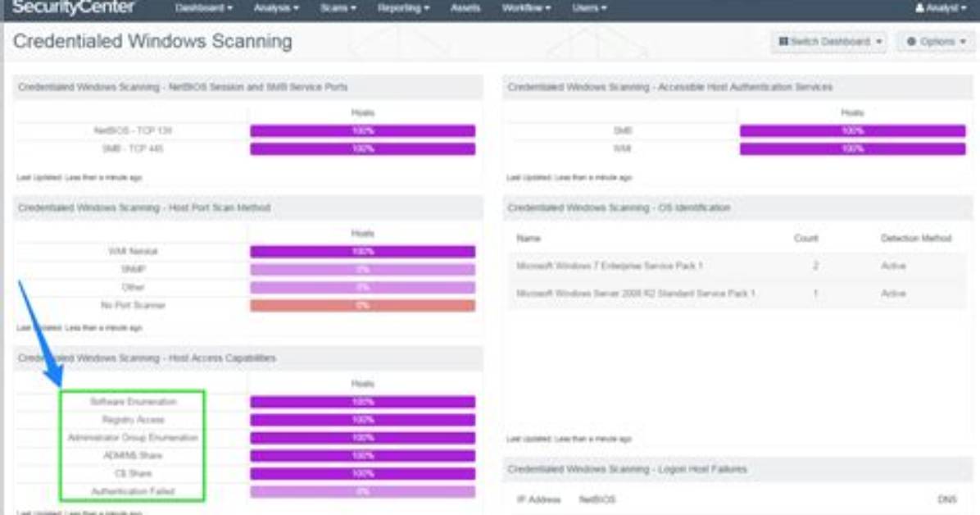Open the Analyst account dropdown
The image size is (980, 515).
(x=941, y=8)
